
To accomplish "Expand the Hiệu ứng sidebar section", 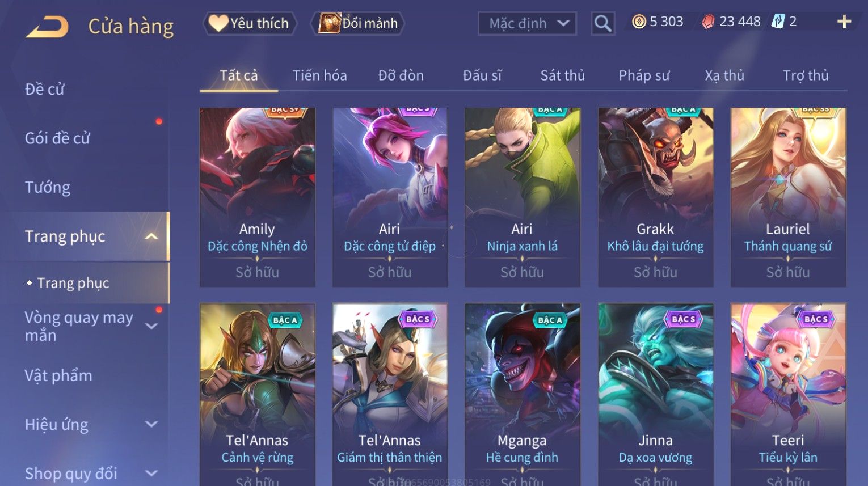I will click(151, 424).
